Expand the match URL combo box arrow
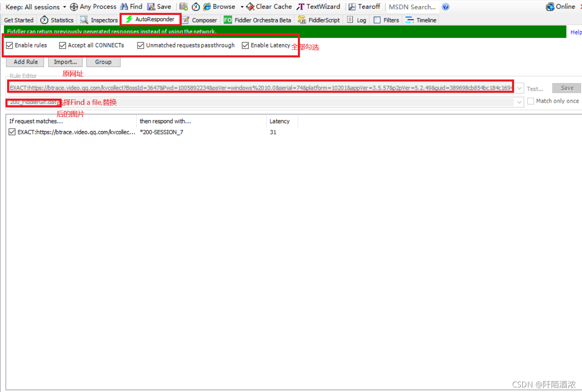Image resolution: width=582 pixels, height=392 pixels. point(520,88)
